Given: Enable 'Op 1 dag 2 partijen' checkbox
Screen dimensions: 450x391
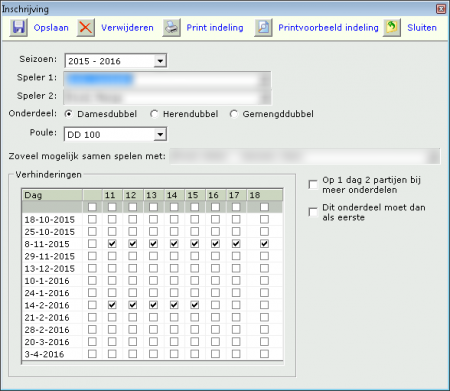Looking at the screenshot, I should (x=313, y=184).
